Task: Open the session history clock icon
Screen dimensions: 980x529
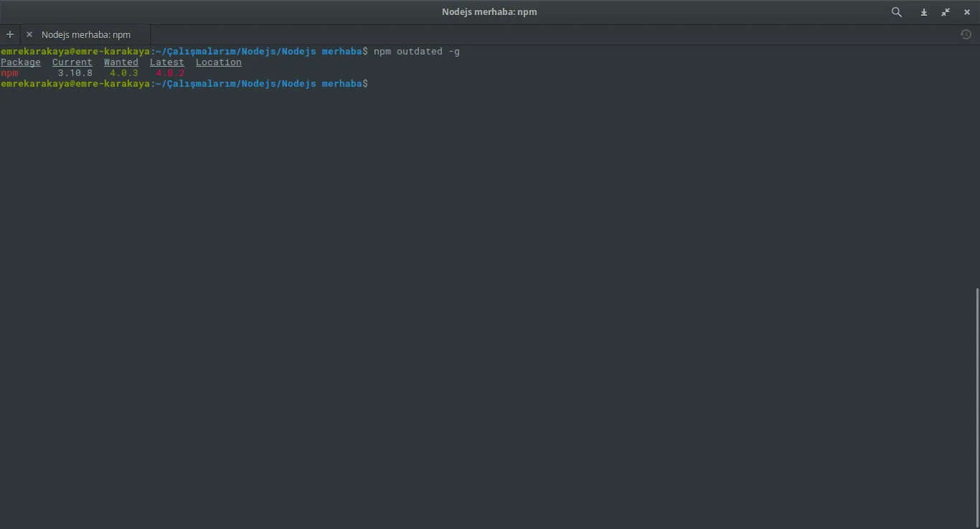Action: (966, 34)
